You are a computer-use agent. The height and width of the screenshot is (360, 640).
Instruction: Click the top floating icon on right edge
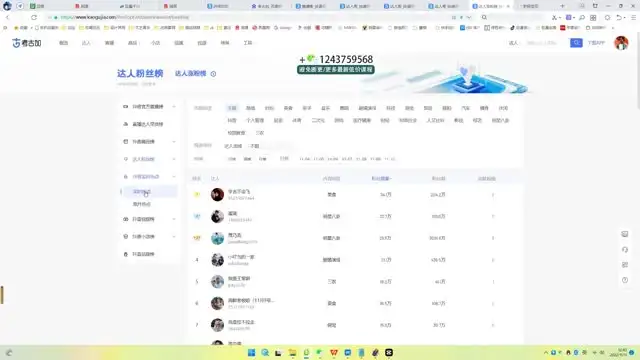pos(624,234)
